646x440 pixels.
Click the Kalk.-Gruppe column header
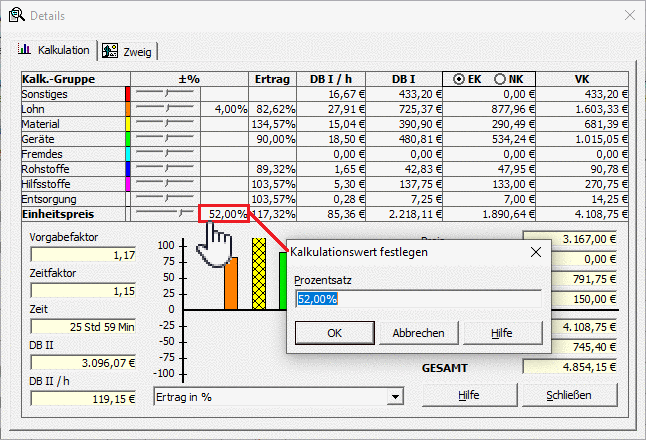(76, 79)
